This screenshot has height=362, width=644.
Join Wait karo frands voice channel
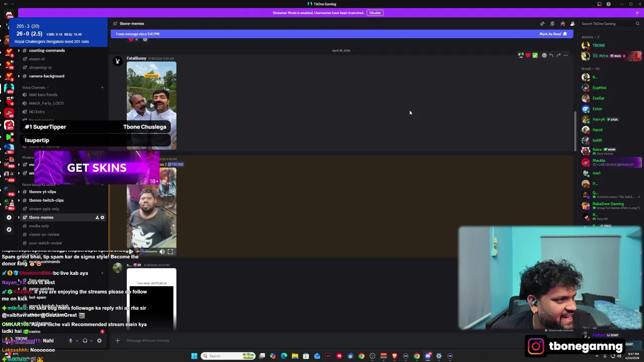[x=43, y=95]
